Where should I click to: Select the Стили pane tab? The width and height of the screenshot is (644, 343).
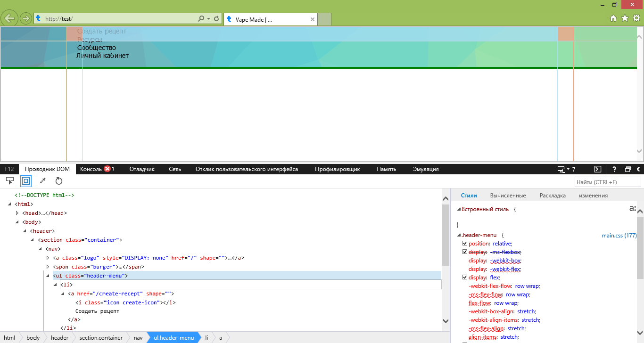469,196
